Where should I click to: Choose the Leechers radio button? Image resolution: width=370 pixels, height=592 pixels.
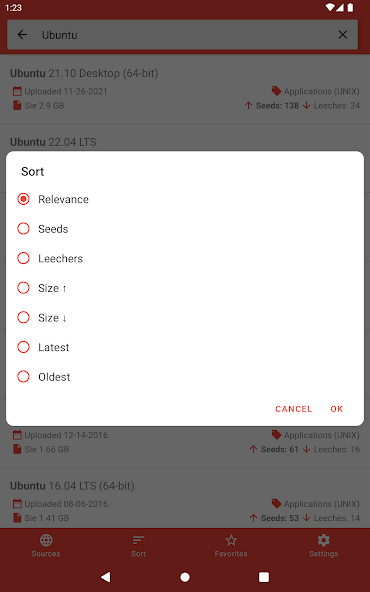pyautogui.click(x=23, y=258)
